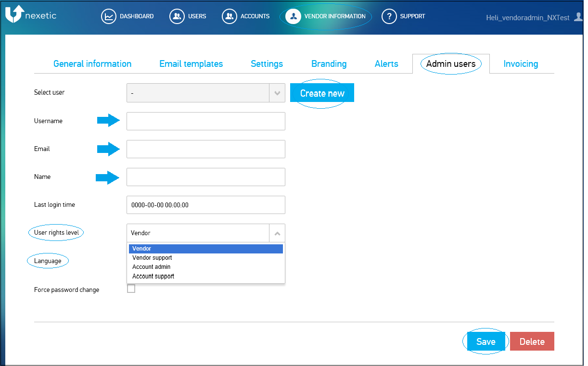The image size is (588, 366).
Task: Focus the Email input field
Action: tap(206, 149)
